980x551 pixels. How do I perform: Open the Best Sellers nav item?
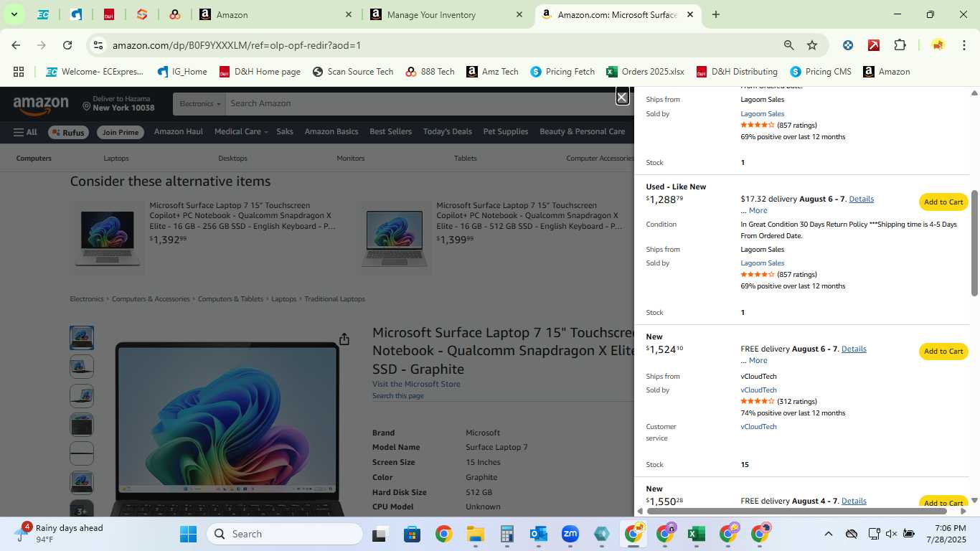[x=390, y=132]
